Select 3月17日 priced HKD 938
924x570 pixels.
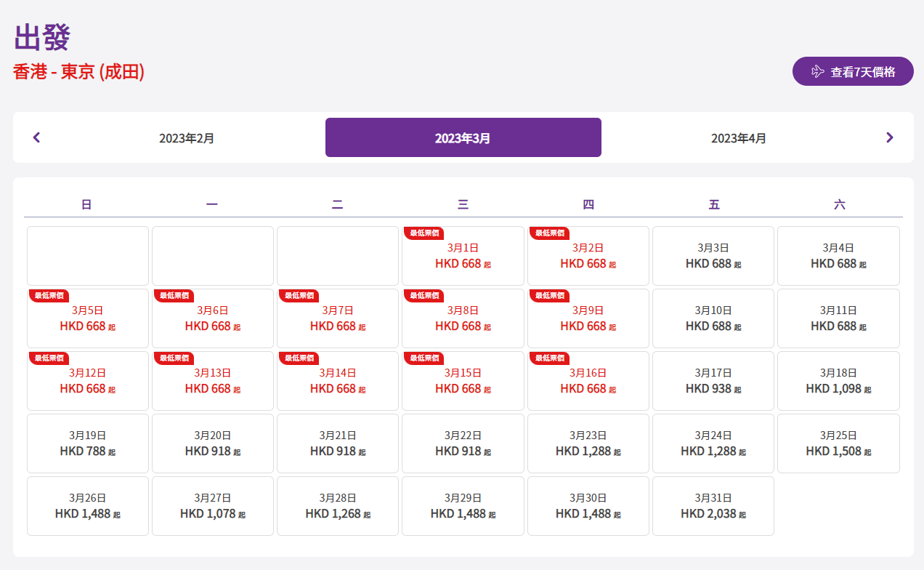pyautogui.click(x=713, y=381)
